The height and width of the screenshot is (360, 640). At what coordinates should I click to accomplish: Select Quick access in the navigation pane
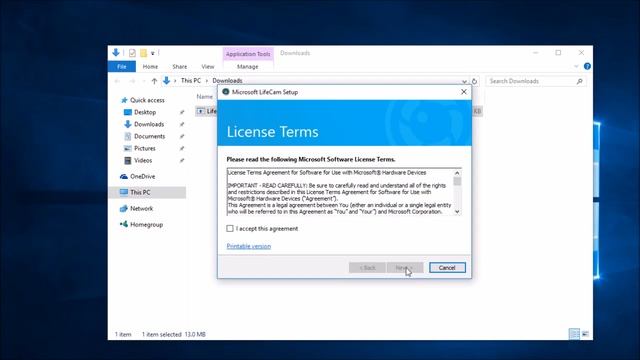tap(147, 100)
